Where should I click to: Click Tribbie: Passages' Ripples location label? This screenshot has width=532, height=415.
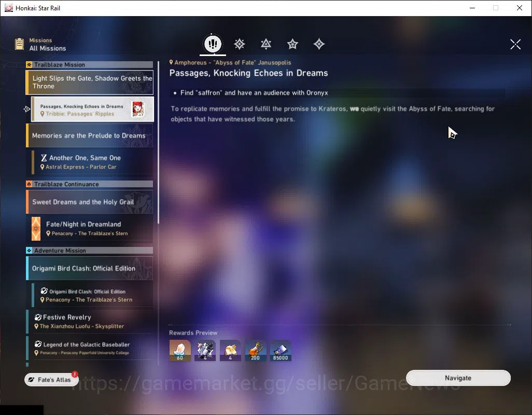point(80,114)
